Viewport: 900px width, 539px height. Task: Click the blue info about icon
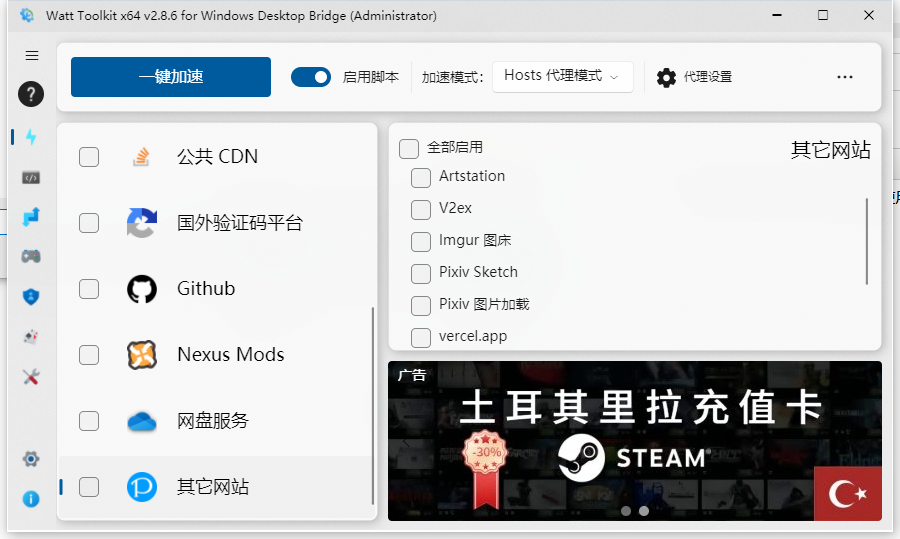(31, 498)
